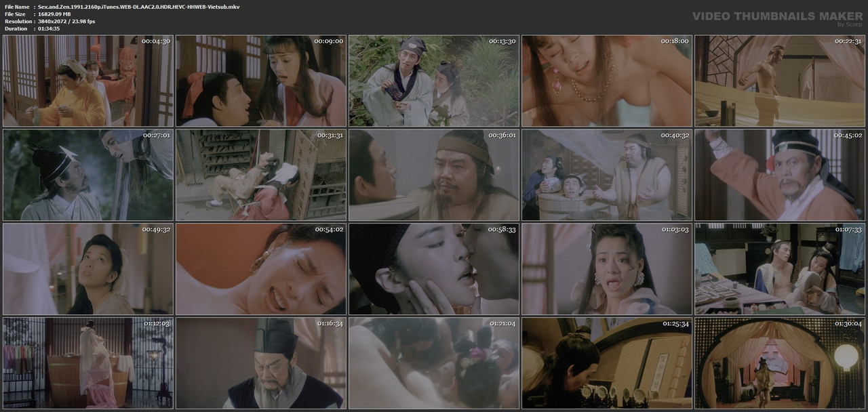Viewport: 868px width, 412px height.
Task: Select the thumbnail stamped 01:16:34
Action: click(261, 363)
